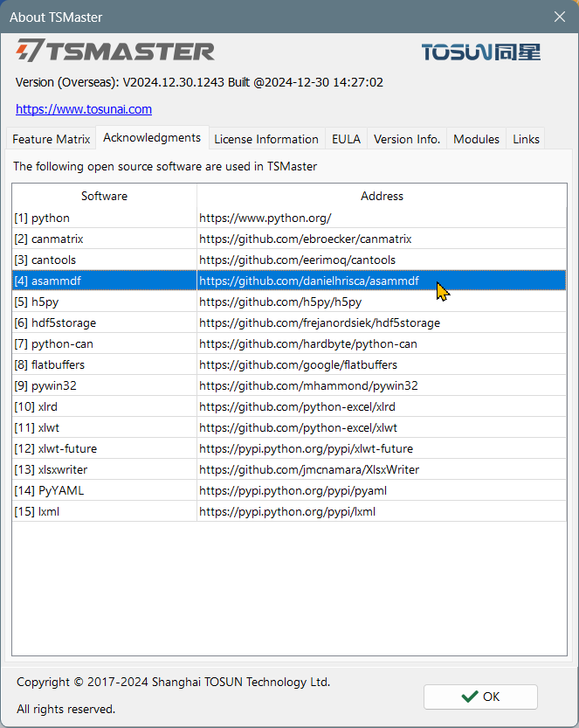Close the About TSMaster dialog
This screenshot has width=579, height=728.
[560, 17]
